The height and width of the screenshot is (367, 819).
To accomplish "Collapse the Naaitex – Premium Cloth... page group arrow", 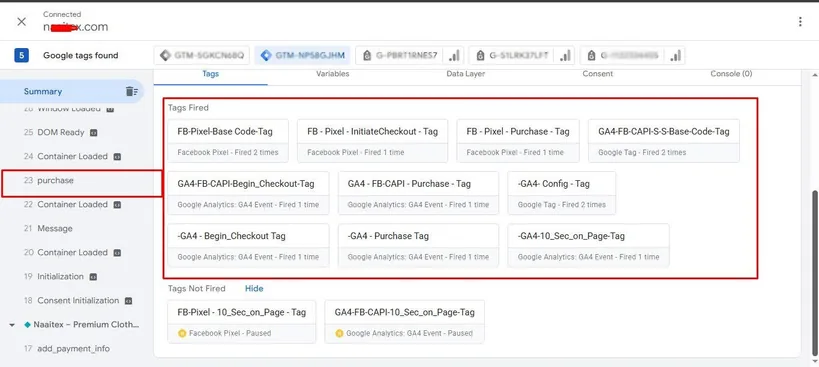I will 12,325.
